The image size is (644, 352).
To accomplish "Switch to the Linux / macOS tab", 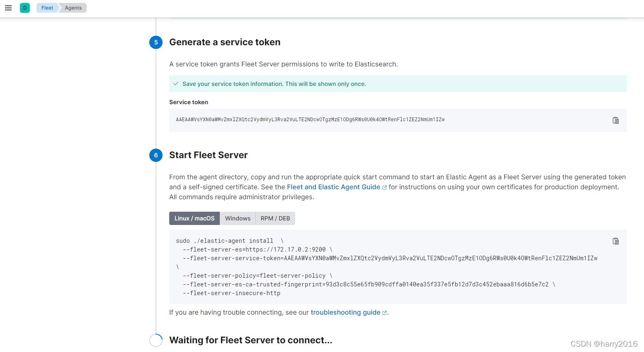I will tap(194, 218).
